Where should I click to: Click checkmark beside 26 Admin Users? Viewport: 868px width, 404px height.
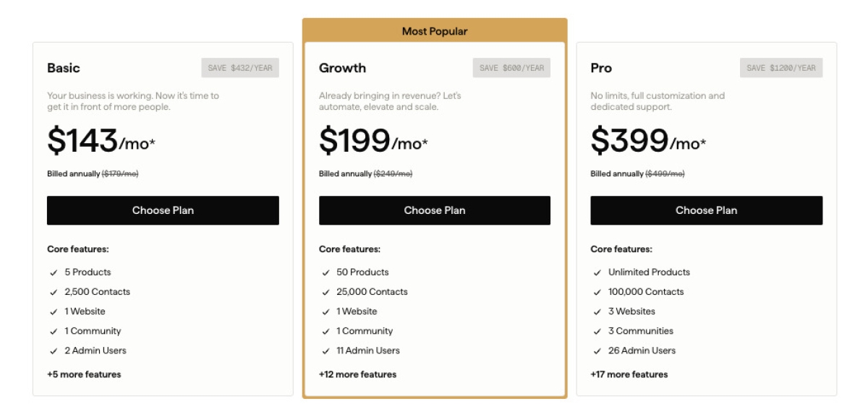597,351
